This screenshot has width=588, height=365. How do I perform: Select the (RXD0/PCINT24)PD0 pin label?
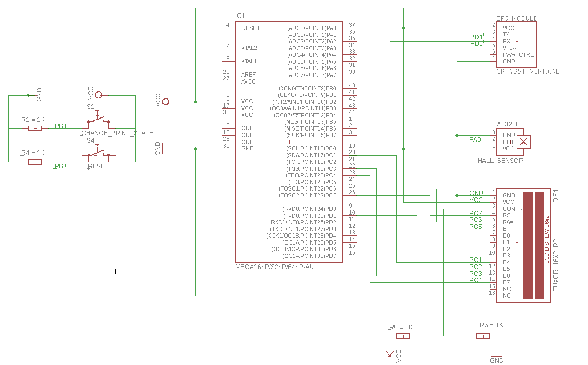click(x=309, y=209)
